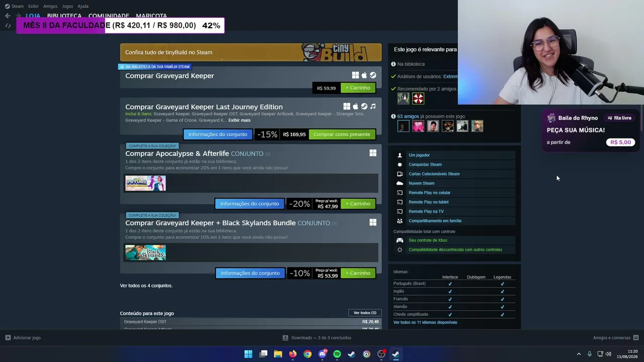Image resolution: width=644 pixels, height=362 pixels.
Task: Click the Windows icon on Last Journey Edition
Action: click(x=347, y=106)
